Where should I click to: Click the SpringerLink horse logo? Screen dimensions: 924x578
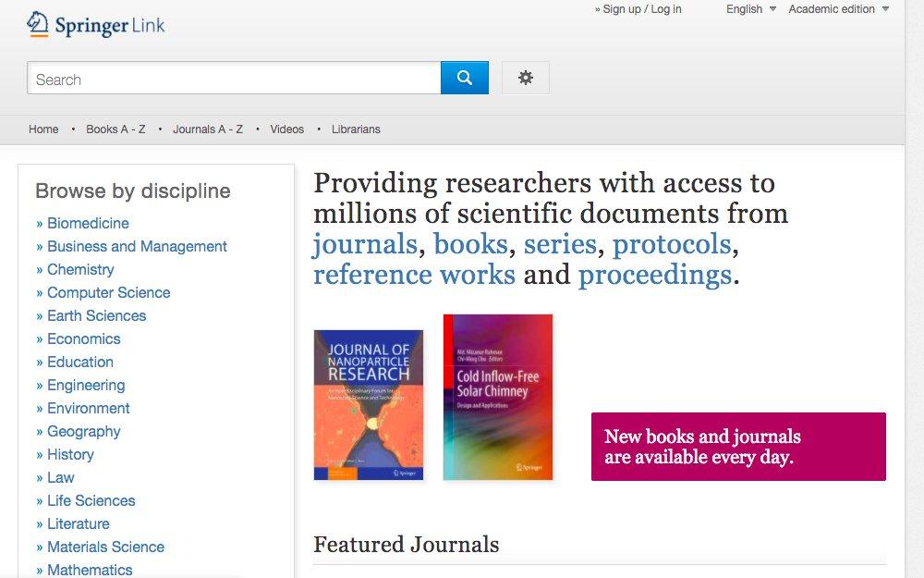tap(95, 25)
